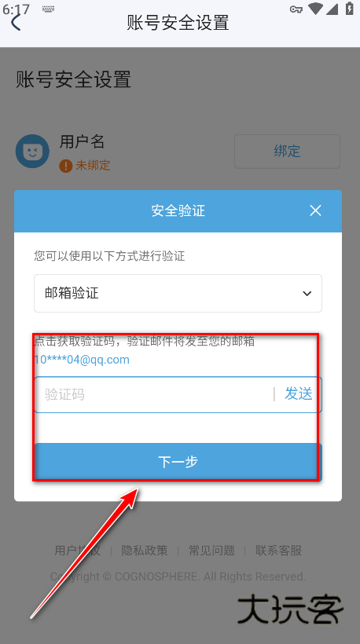Tap the masked qq.com email address
The width and height of the screenshot is (360, 644).
pos(82,360)
